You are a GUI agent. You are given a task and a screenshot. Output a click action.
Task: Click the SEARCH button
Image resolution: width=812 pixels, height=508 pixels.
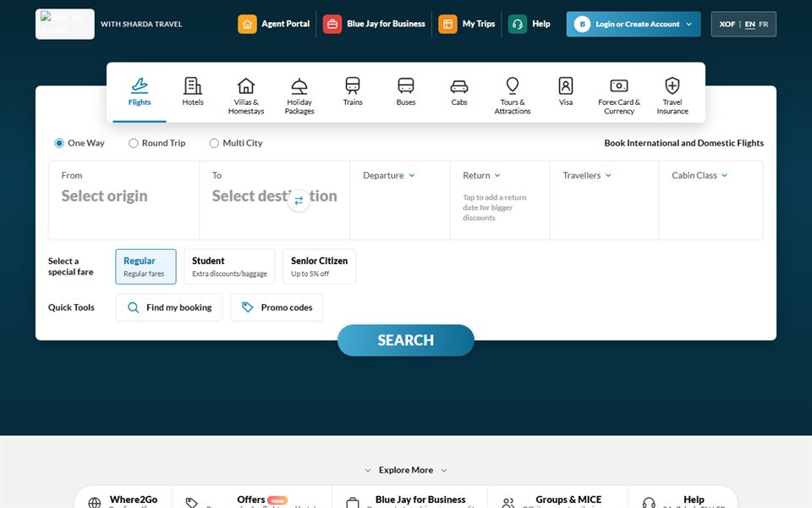tap(405, 340)
